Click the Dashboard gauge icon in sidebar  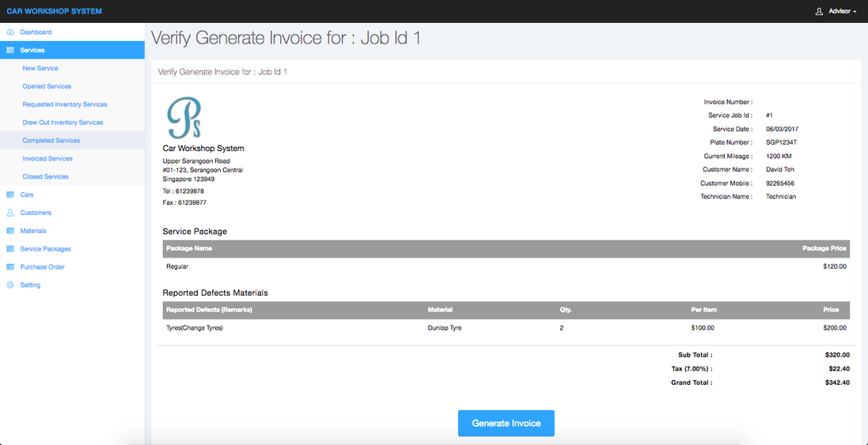point(10,32)
